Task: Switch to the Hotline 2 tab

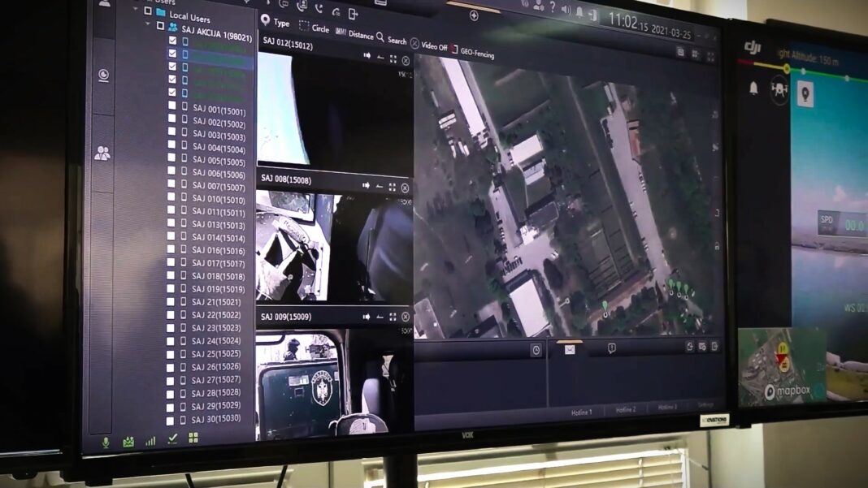Action: 626,409
